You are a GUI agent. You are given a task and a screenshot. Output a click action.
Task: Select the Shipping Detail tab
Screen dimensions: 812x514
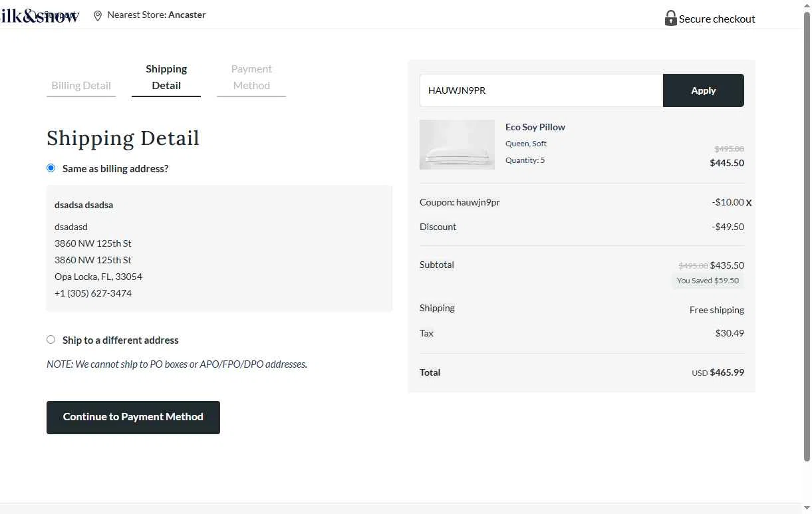pyautogui.click(x=166, y=77)
